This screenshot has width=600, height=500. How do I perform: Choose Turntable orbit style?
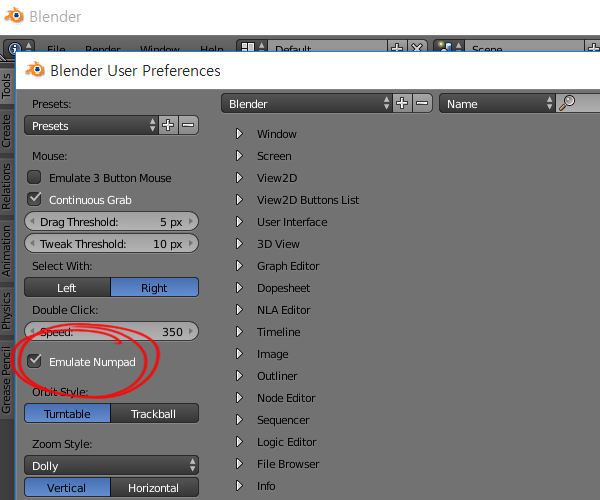coord(67,414)
